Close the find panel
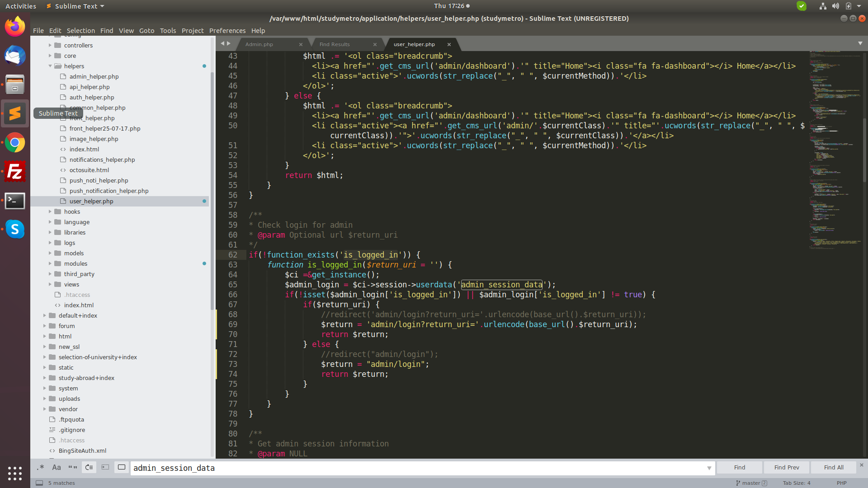This screenshot has width=868, height=488. (861, 465)
